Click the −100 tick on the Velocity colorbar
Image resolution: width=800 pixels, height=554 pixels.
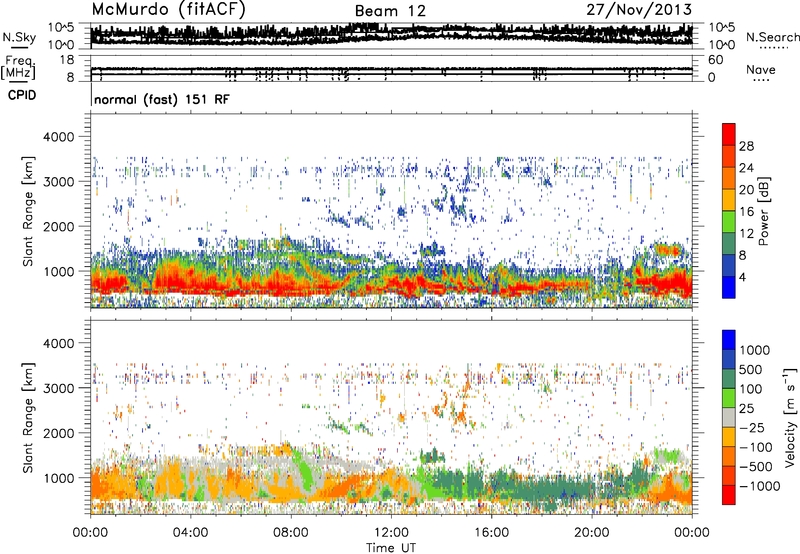[756, 447]
